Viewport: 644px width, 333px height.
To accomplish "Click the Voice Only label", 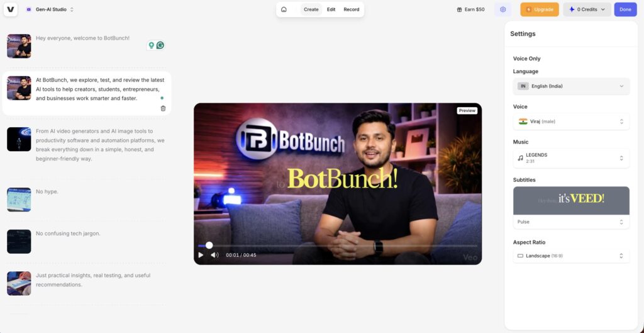I will click(x=526, y=59).
